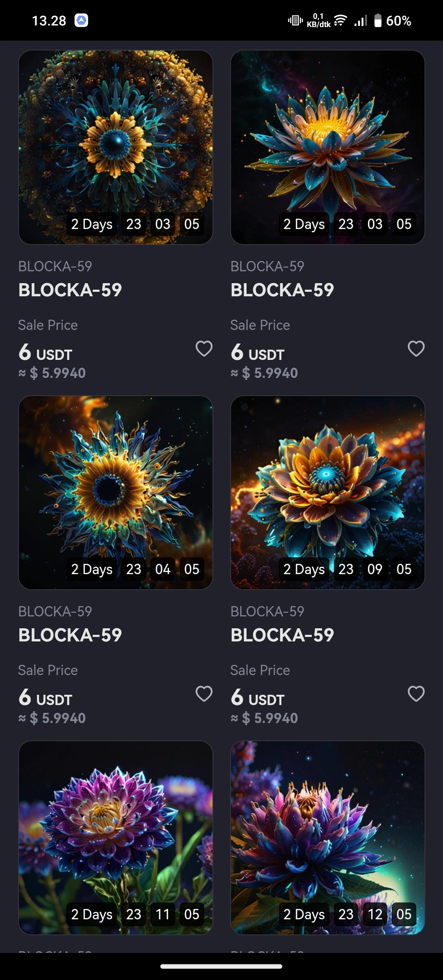Open the circular mandala flower artwork
This screenshot has height=980, width=443.
pos(116,147)
